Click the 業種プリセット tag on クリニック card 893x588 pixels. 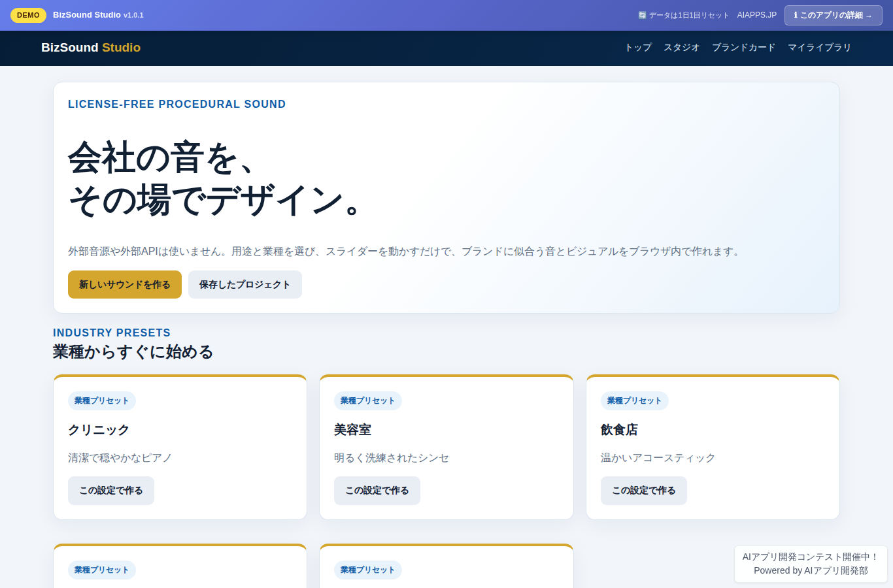102,401
